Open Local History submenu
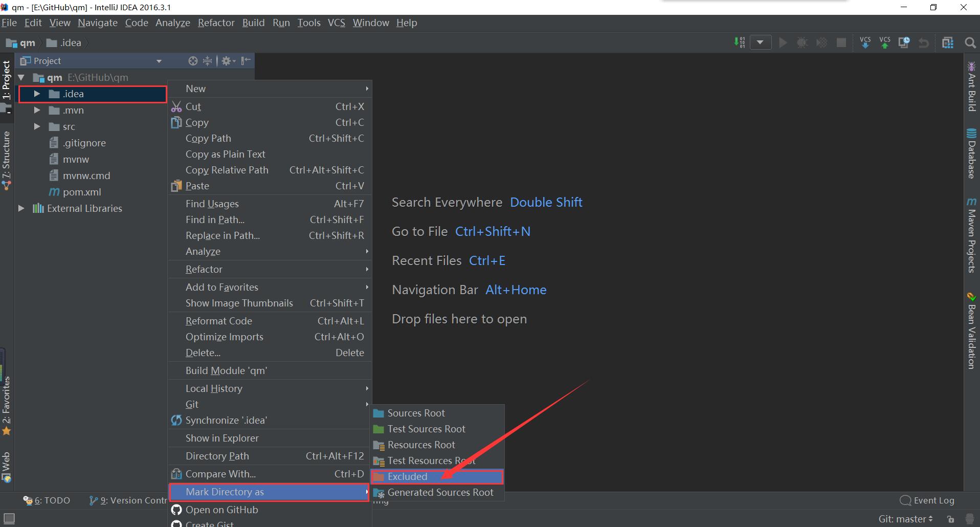This screenshot has height=527, width=980. (x=270, y=388)
